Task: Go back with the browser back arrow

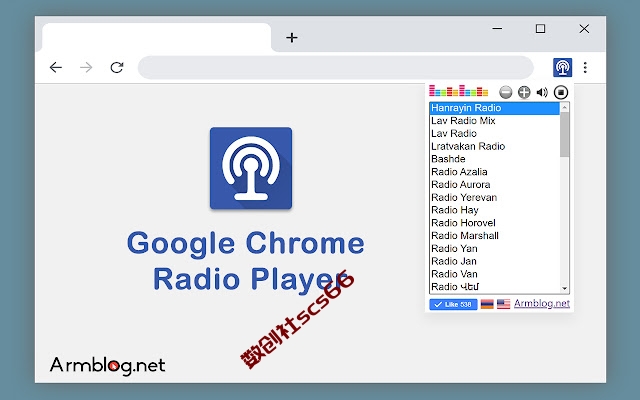Action: click(x=56, y=67)
